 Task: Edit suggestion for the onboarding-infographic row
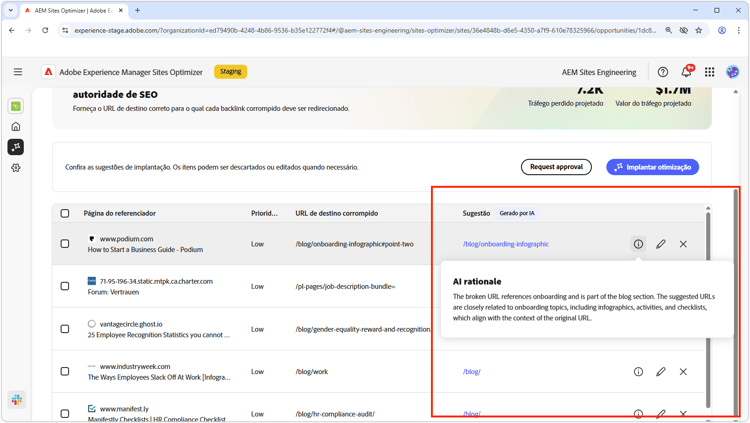[661, 244]
